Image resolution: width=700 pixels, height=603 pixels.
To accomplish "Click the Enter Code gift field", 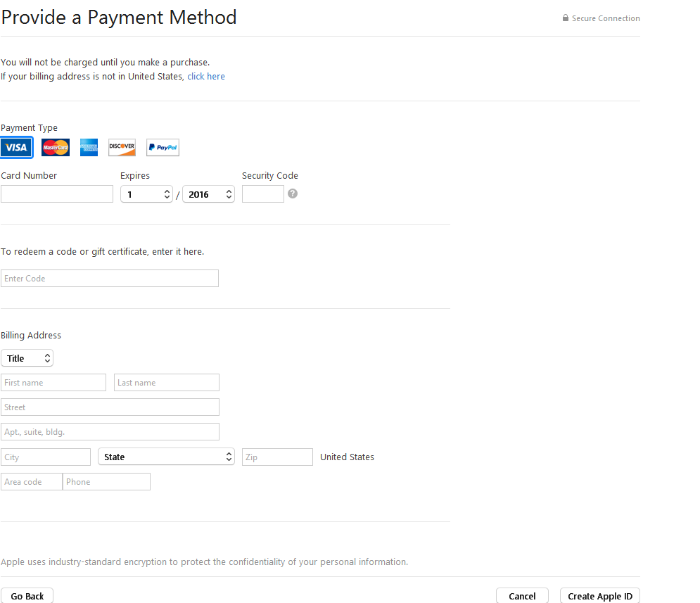I will pyautogui.click(x=110, y=278).
